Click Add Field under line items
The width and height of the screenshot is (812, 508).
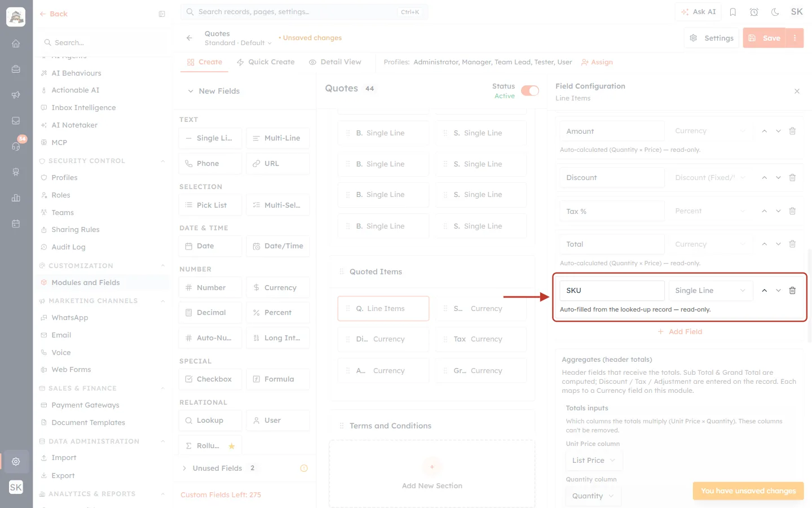click(679, 332)
